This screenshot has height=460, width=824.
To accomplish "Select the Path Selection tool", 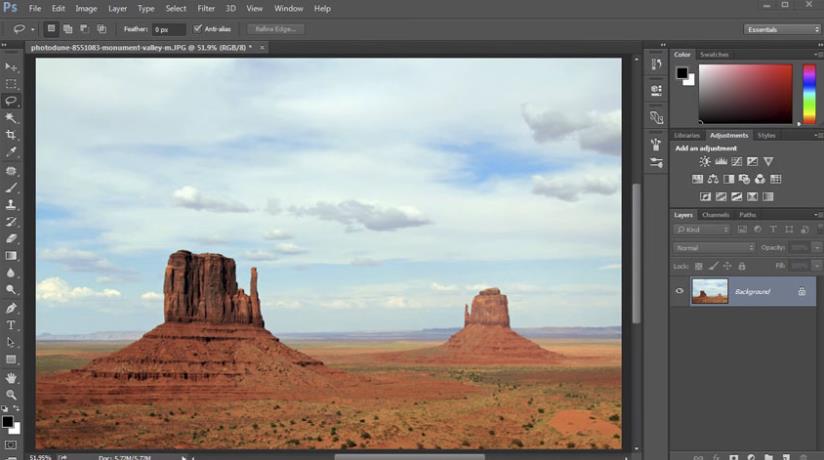I will 11,342.
